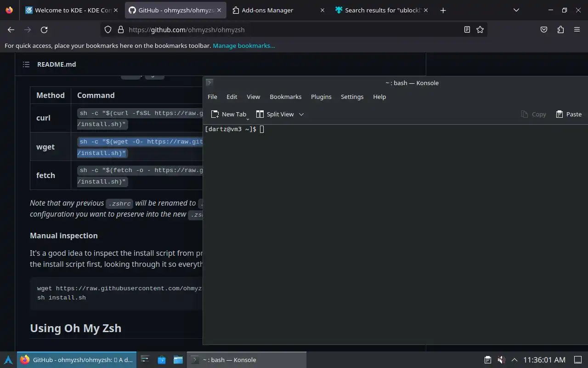Screen dimensions: 588x368
Task: Open Konsole Settings menu
Action: (x=352, y=97)
